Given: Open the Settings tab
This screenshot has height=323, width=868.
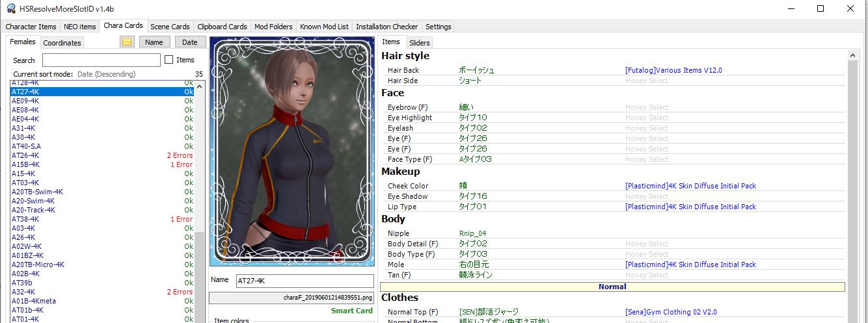Looking at the screenshot, I should pyautogui.click(x=439, y=27).
